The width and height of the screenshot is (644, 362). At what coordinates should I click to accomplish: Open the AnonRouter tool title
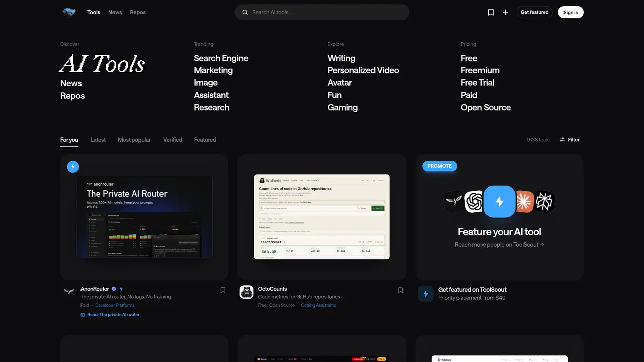point(95,289)
